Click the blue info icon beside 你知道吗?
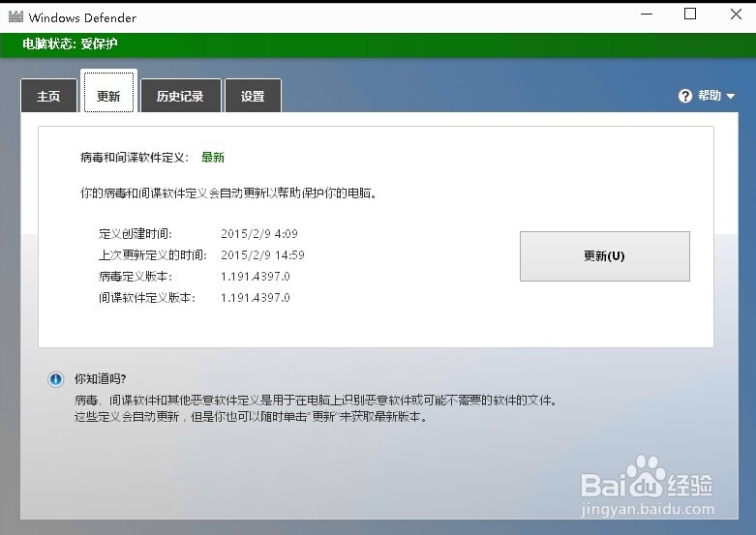Image resolution: width=756 pixels, height=535 pixels. (x=55, y=379)
